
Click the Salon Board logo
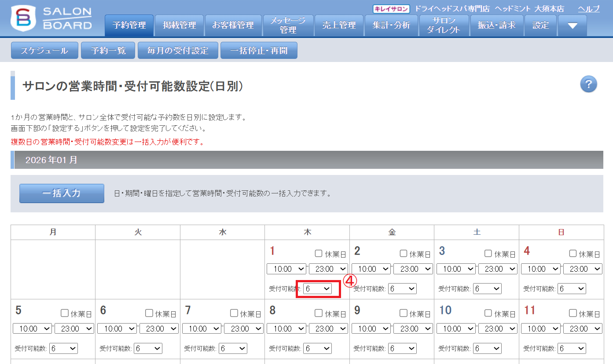51,18
